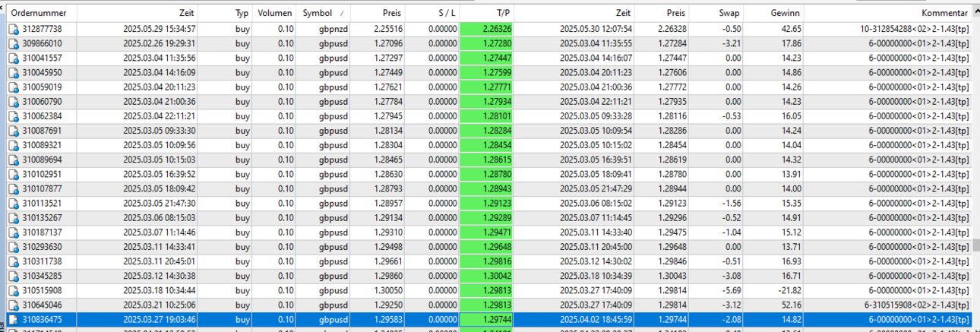
Task: Select the icon of order 310059019
Action: point(14,87)
